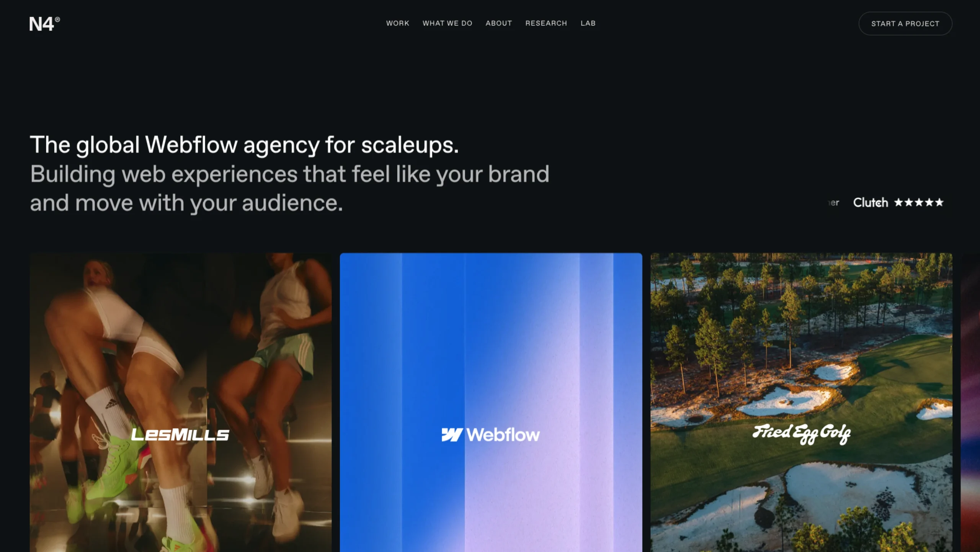
Task: Click the LesMills logo on the first card
Action: [x=180, y=435]
